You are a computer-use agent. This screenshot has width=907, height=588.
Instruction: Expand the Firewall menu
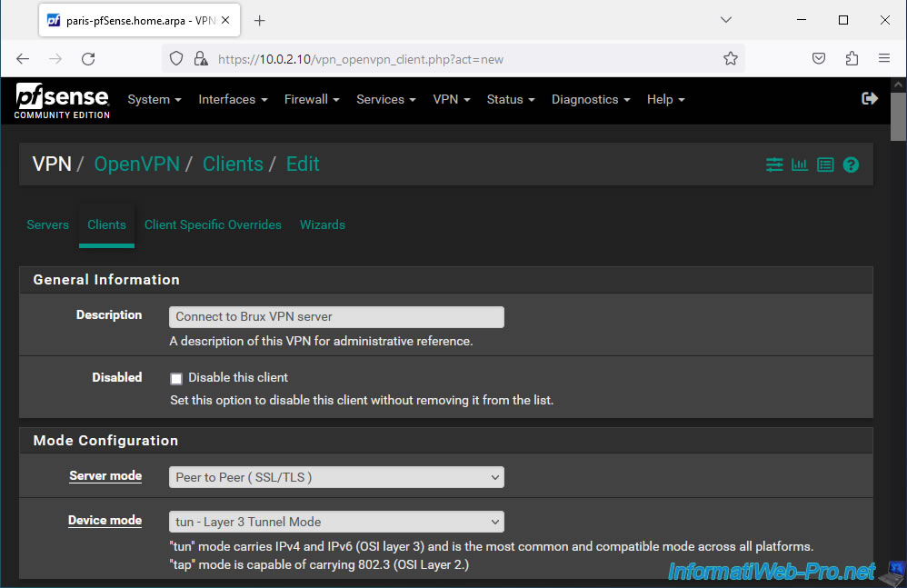(312, 99)
